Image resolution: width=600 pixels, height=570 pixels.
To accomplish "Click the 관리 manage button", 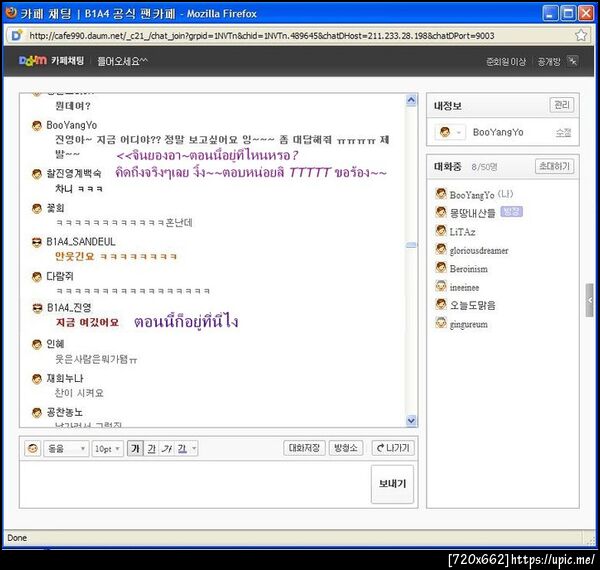I will tap(562, 105).
